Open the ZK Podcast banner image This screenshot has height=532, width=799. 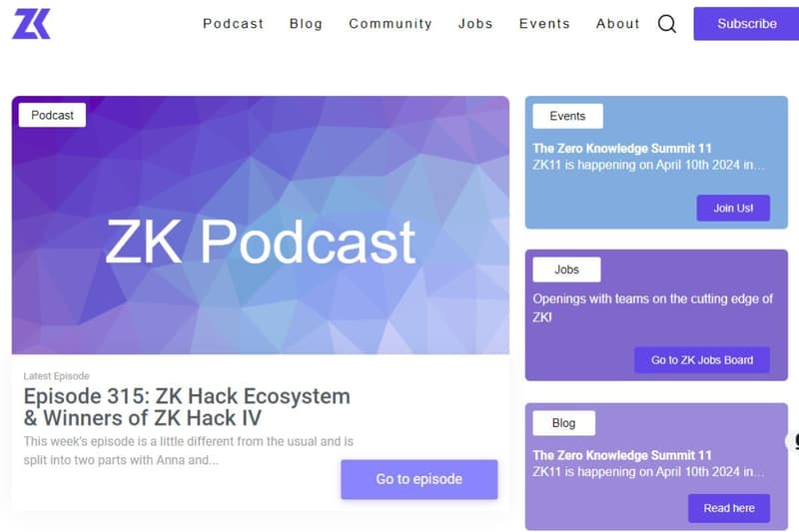point(261,225)
